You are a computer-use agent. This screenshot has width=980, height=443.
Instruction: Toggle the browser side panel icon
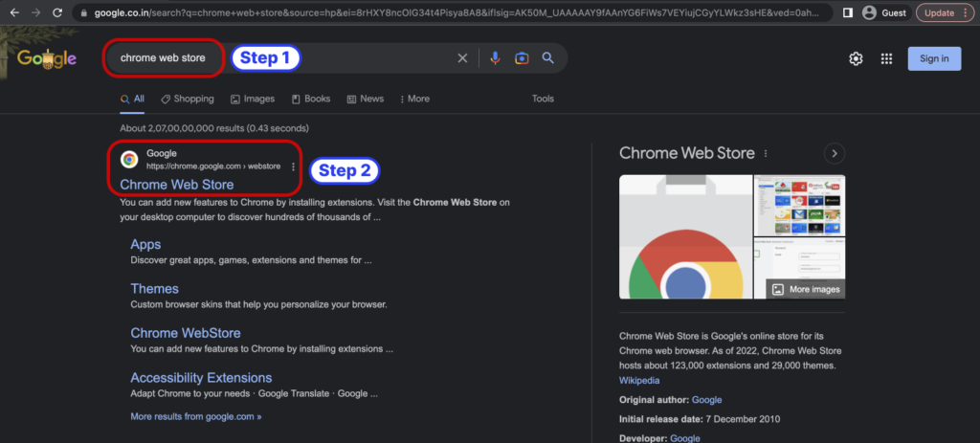point(848,12)
